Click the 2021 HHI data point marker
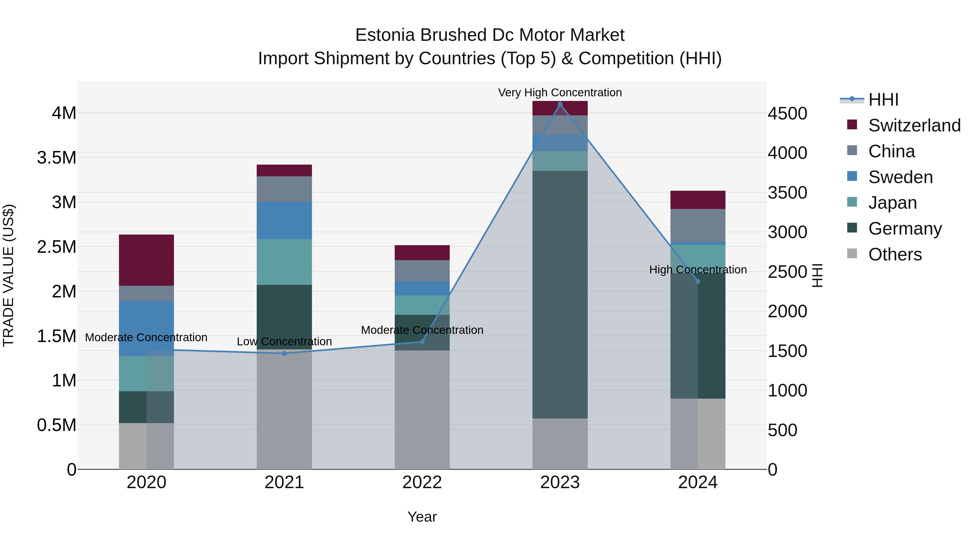Viewport: 980px width, 551px height. pos(284,353)
